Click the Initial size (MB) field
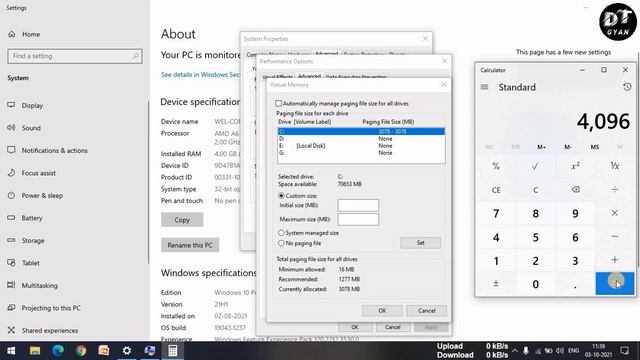Viewport: 640px width, 360px height. pos(358,205)
